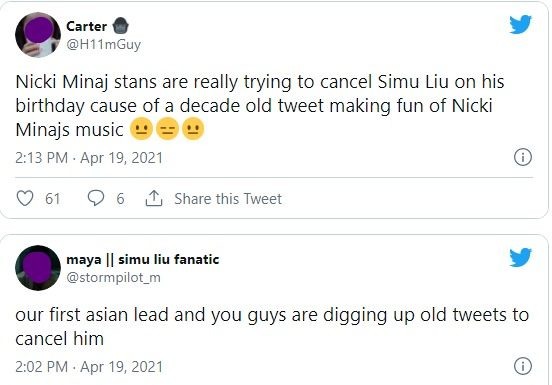Click the Twitter bird logo on Carter's tweet
The image size is (552, 385).
click(x=520, y=24)
